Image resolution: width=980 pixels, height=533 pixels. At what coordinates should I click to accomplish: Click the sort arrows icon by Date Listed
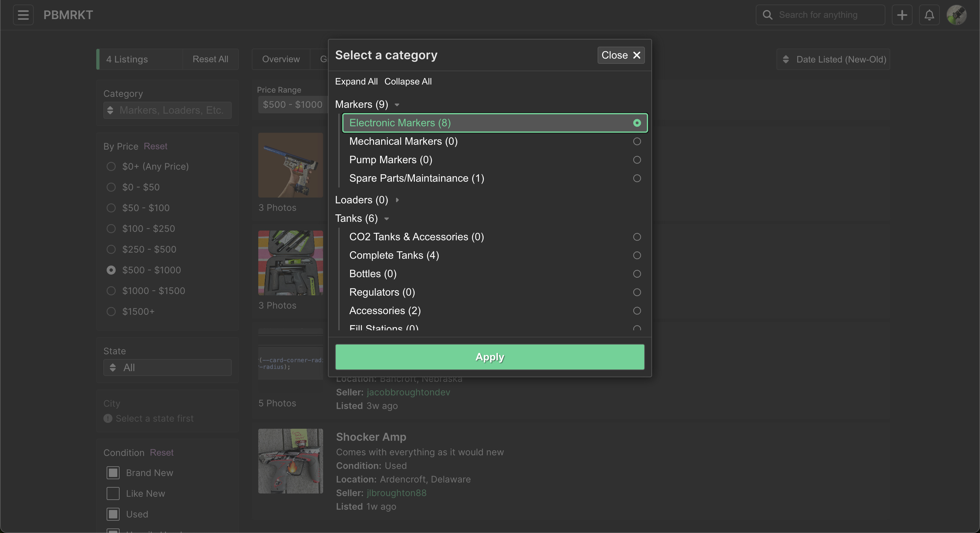(x=786, y=59)
